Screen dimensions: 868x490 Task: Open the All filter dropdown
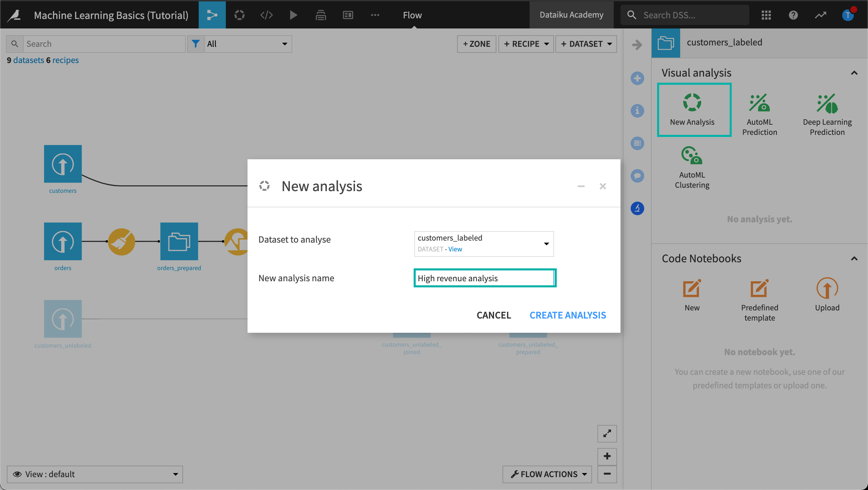pos(248,44)
